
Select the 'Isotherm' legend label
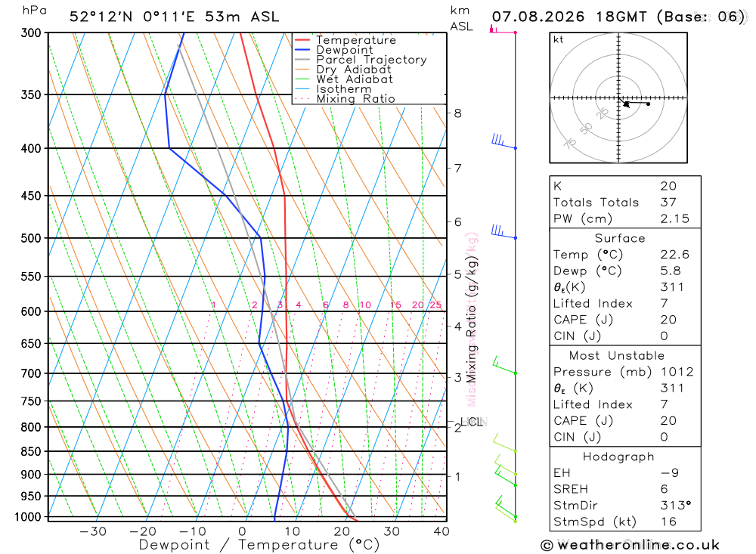[x=344, y=89]
